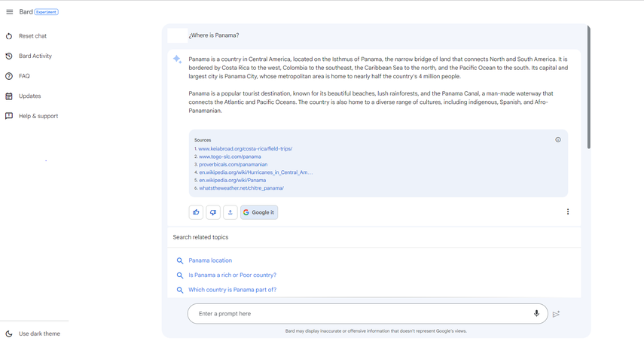Screen dimensions: 644x341
Task: Click the share/export response icon
Action: pyautogui.click(x=230, y=212)
